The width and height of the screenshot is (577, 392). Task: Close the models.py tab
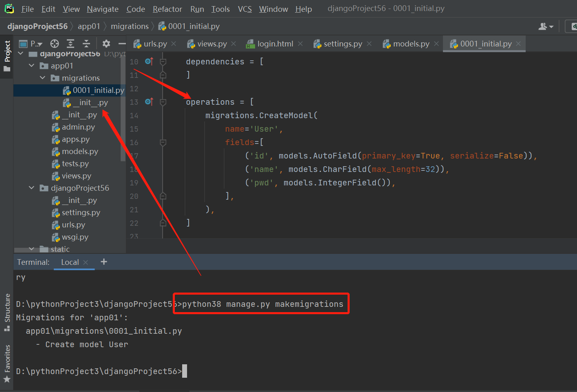[x=436, y=44]
